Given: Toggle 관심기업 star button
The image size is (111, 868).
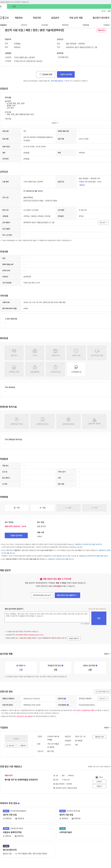Looking at the screenshot, I should (x=10, y=746).
